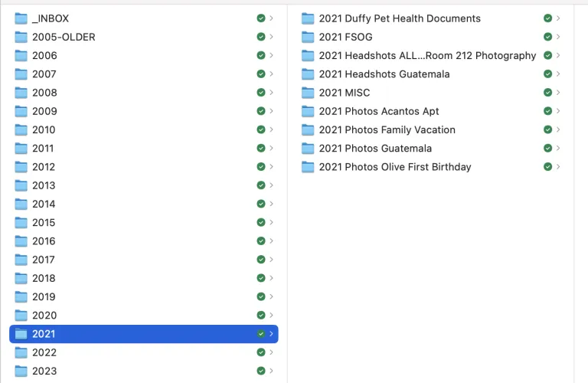Expand the chevron next to 2019
This screenshot has width=588, height=383.
click(x=271, y=296)
